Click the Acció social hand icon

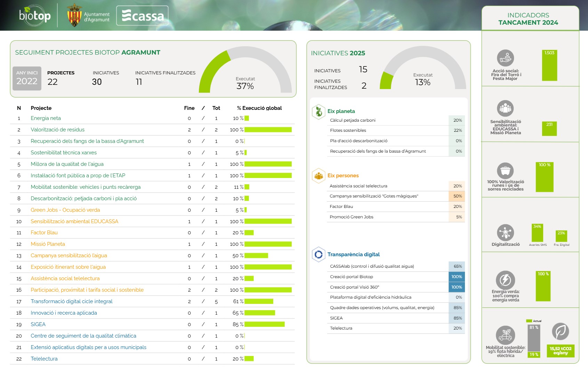click(505, 58)
